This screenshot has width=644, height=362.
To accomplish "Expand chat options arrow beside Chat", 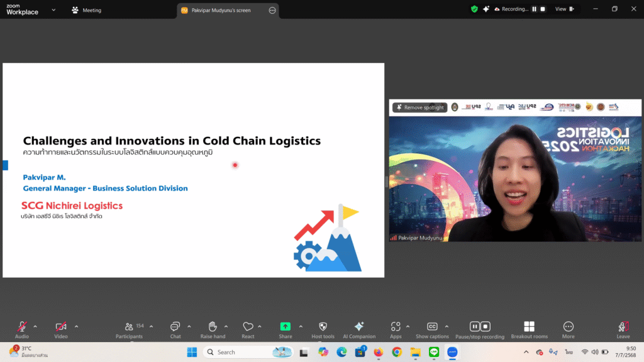I will [x=189, y=327].
